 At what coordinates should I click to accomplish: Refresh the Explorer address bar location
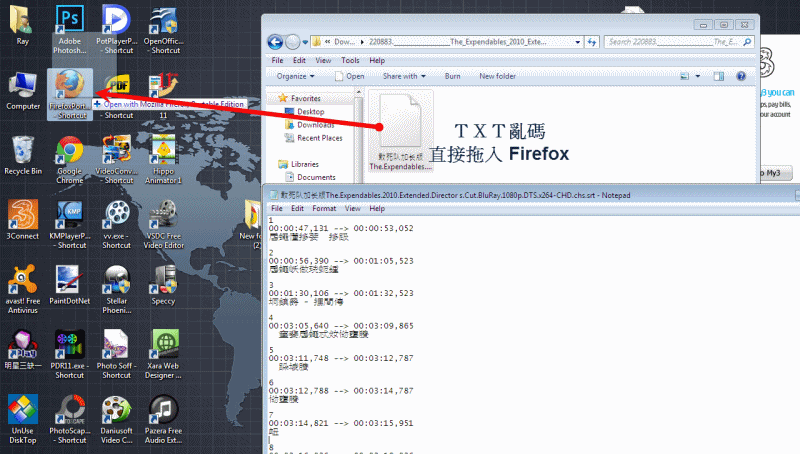click(592, 42)
